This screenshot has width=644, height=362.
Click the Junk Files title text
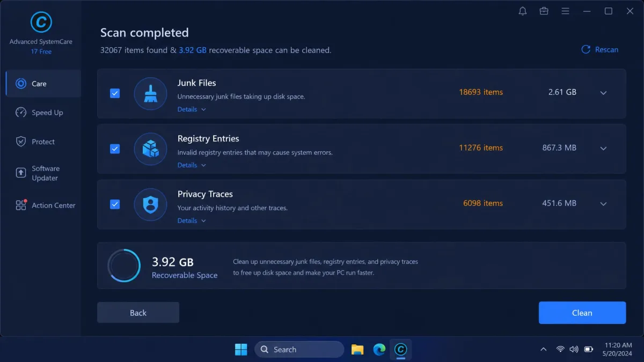tap(197, 83)
